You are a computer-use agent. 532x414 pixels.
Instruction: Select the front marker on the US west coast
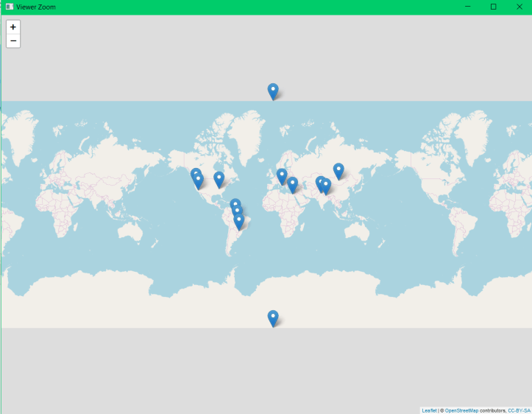tap(198, 181)
